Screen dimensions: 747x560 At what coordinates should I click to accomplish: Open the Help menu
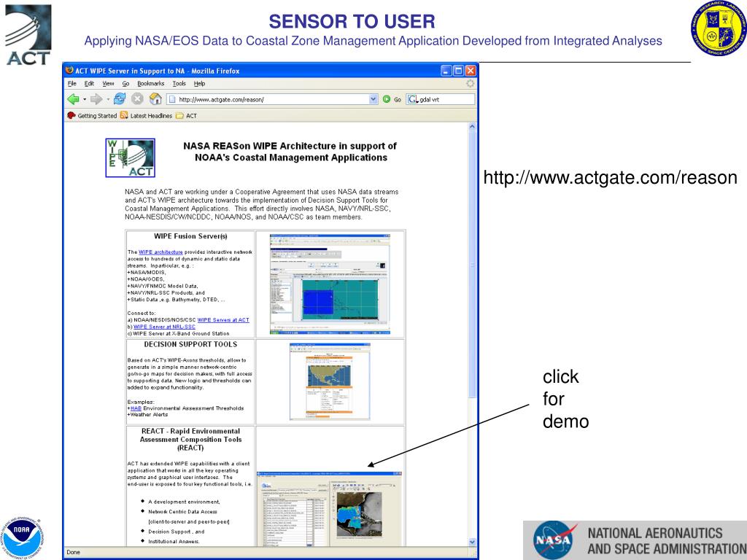point(199,83)
